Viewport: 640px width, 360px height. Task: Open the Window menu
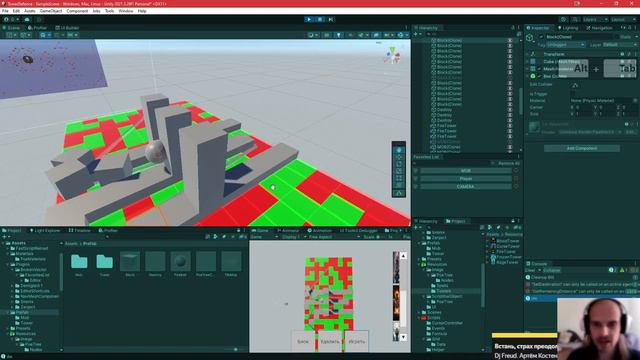point(126,11)
